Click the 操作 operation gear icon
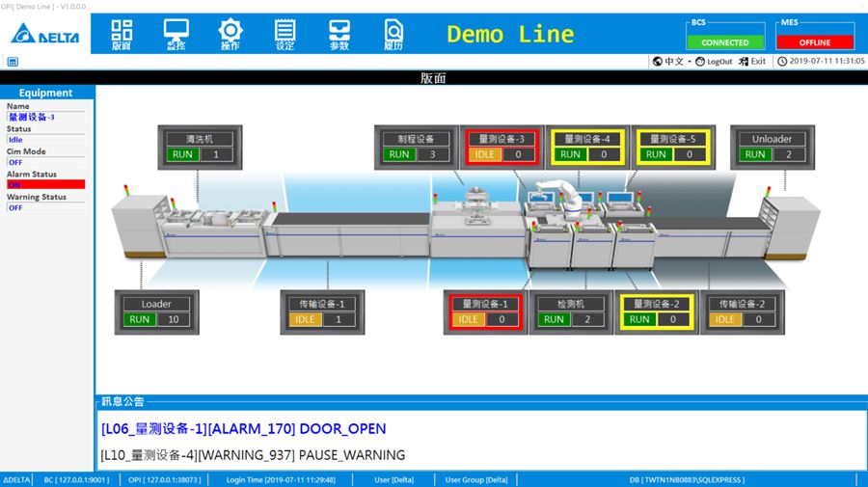Image resolution: width=868 pixels, height=487 pixels. (x=231, y=34)
